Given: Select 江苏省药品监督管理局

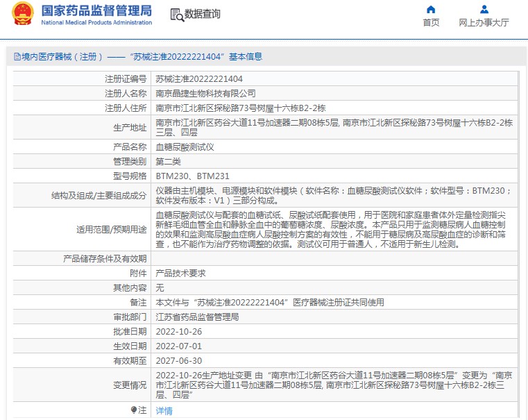Looking at the screenshot, I should click(197, 317).
